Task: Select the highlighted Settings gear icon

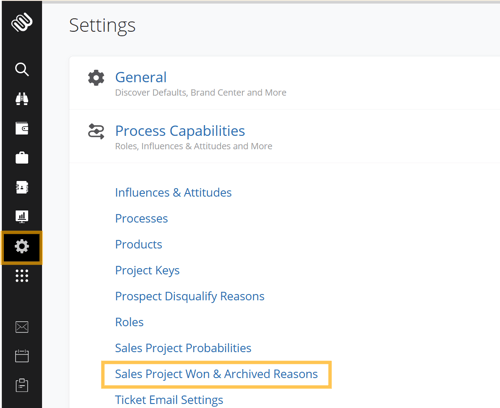Action: pos(22,247)
